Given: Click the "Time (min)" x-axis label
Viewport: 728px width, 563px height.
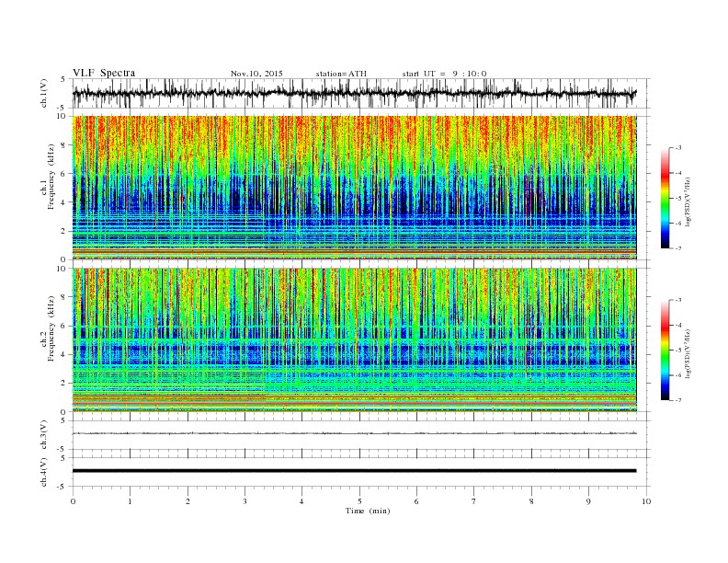Looking at the screenshot, I should (x=368, y=511).
